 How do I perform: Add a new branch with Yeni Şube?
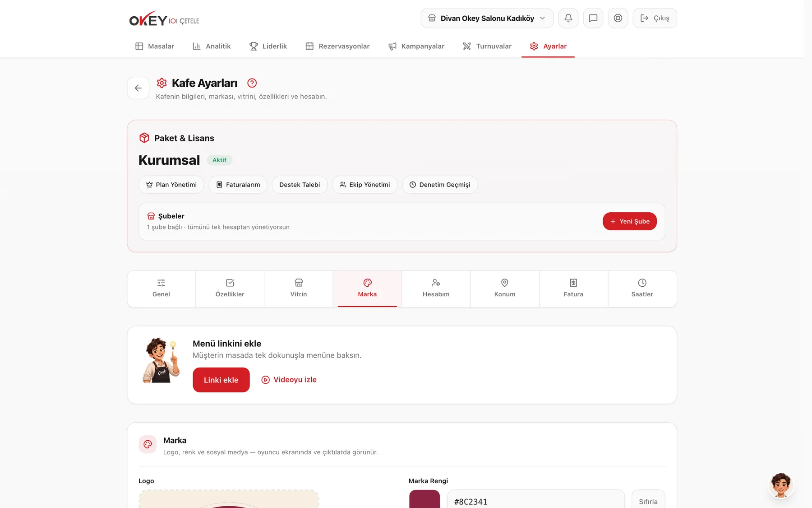point(630,221)
